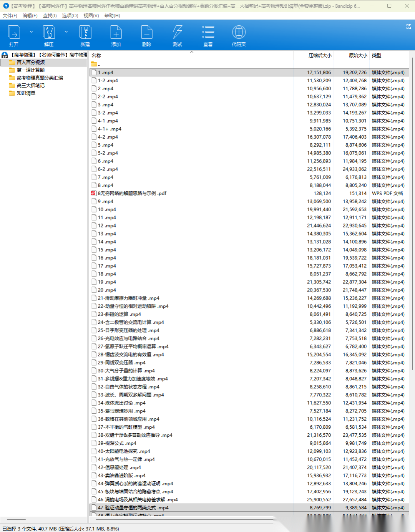415x532 pixels.
Task: Run the 测试 (Test) archive icon
Action: click(177, 35)
